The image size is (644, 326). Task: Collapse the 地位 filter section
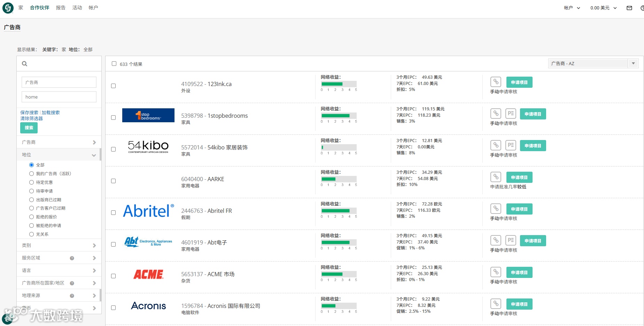(59, 155)
